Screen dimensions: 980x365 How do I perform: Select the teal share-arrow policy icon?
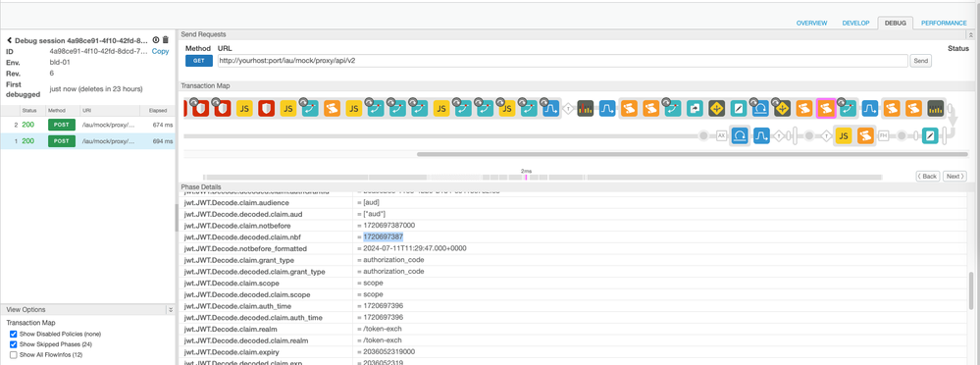pyautogui.click(x=695, y=109)
